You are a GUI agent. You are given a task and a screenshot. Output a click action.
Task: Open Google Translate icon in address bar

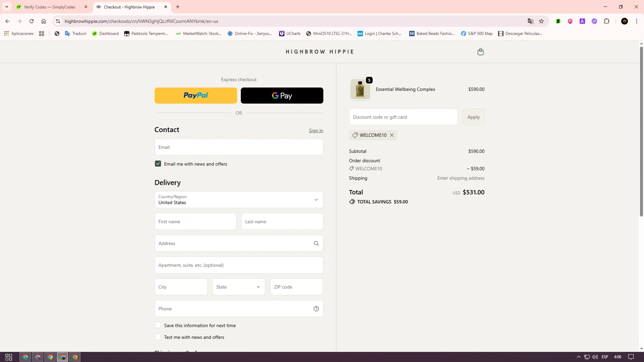530,21
